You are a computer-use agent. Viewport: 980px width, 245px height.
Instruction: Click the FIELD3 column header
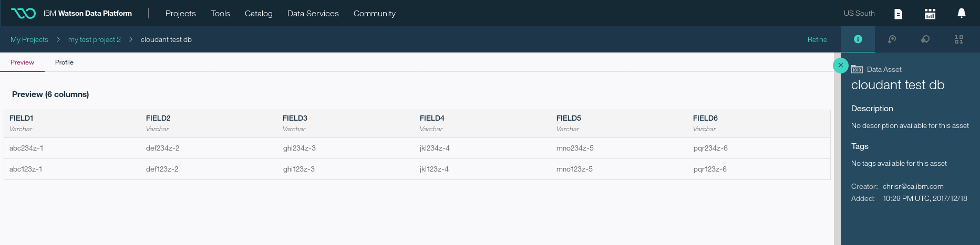click(x=295, y=118)
